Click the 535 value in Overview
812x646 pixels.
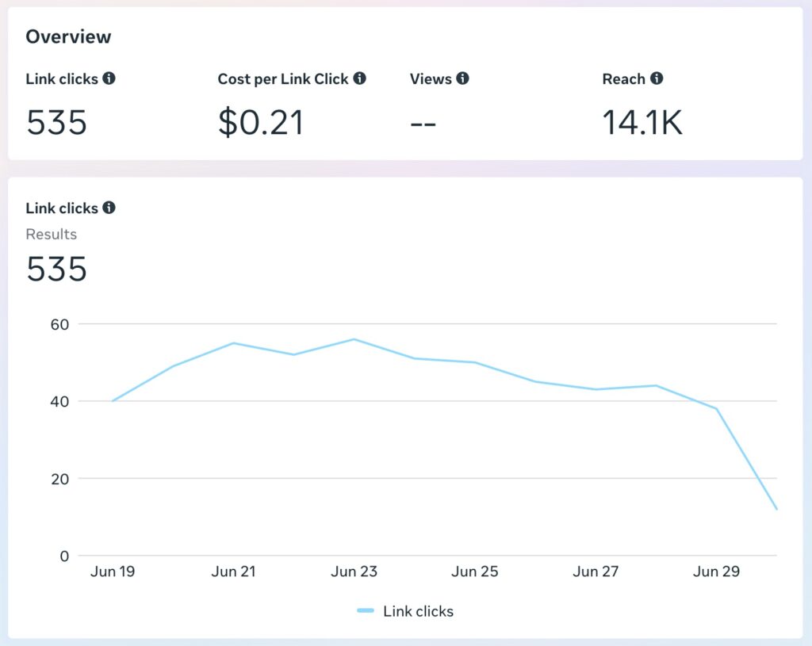56,123
